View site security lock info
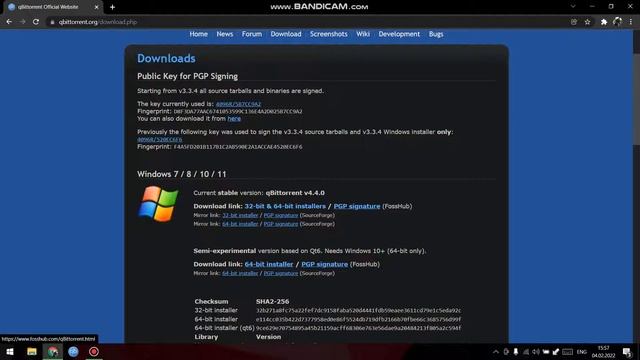The image size is (640, 360). point(52,22)
